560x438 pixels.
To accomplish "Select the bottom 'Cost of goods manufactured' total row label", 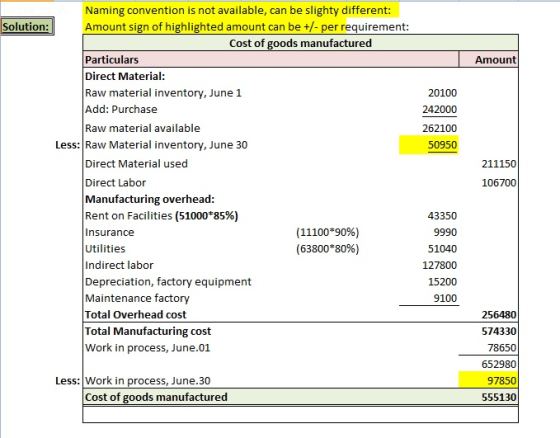I will [156, 397].
